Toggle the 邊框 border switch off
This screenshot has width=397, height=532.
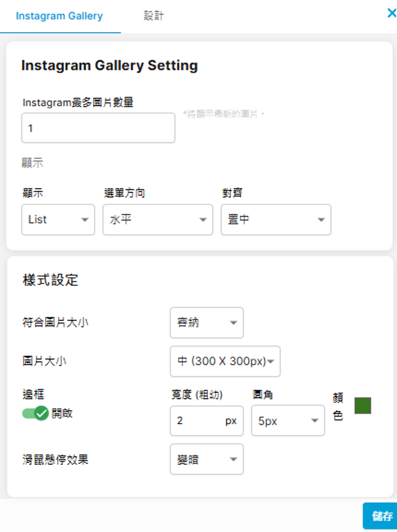(x=35, y=413)
